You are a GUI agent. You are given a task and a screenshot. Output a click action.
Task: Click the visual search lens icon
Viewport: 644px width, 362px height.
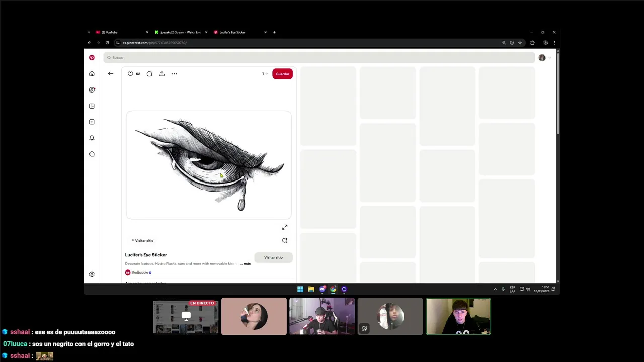(285, 240)
